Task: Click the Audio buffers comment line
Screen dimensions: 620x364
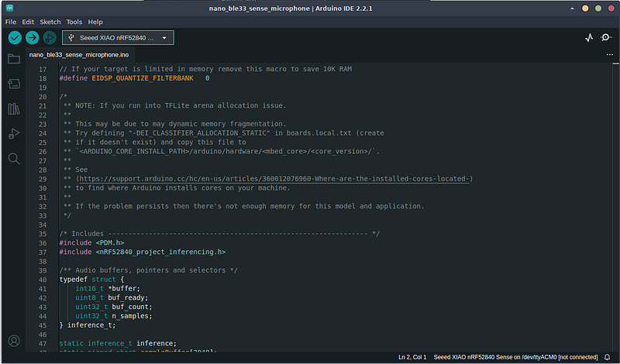Action: coord(149,270)
